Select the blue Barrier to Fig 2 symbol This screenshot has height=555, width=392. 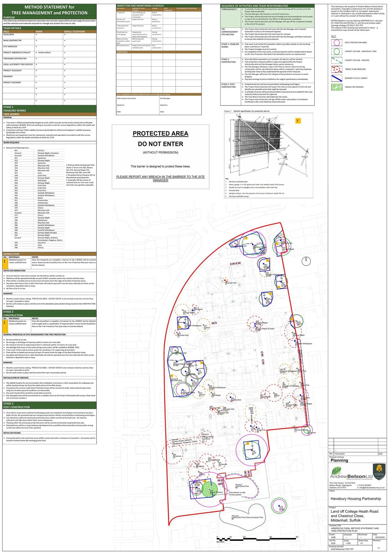point(335,78)
